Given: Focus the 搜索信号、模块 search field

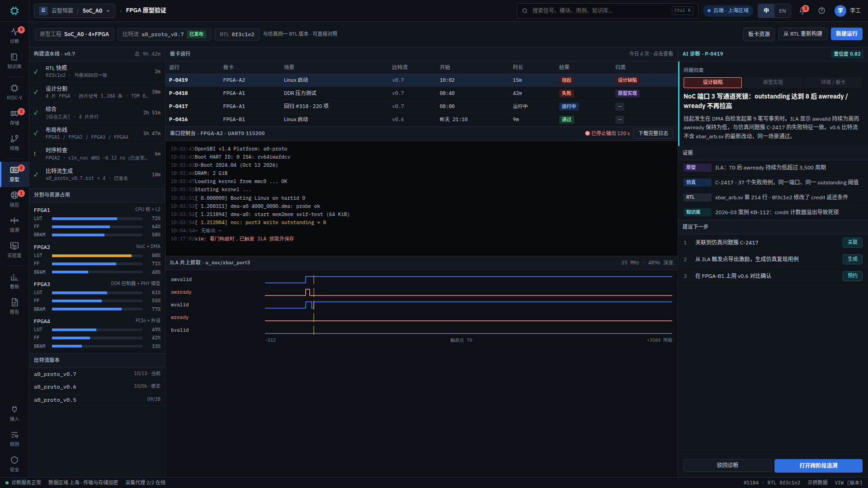Looking at the screenshot, I should [607, 10].
